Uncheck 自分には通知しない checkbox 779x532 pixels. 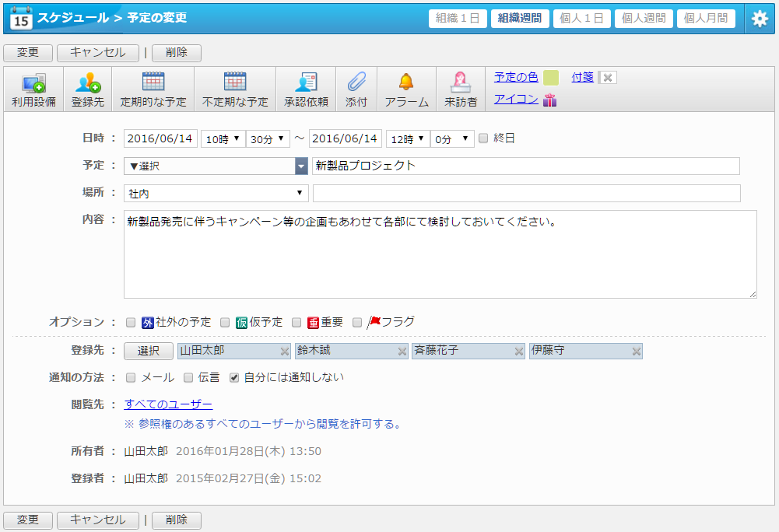click(x=233, y=378)
